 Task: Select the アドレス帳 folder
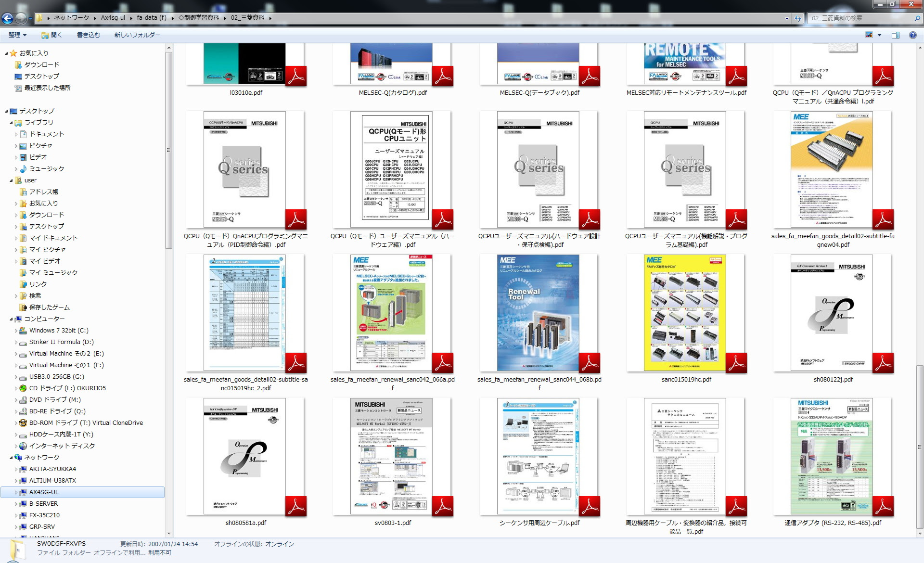(x=43, y=192)
